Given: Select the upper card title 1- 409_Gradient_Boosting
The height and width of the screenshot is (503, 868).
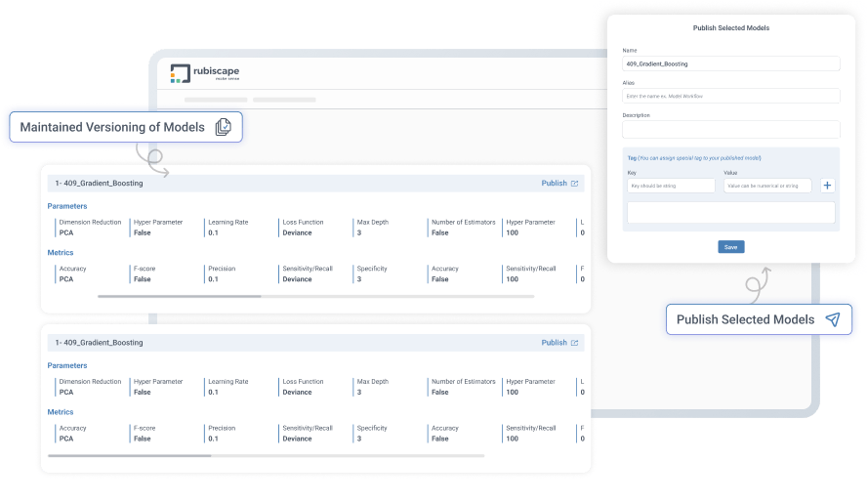Looking at the screenshot, I should tap(99, 184).
